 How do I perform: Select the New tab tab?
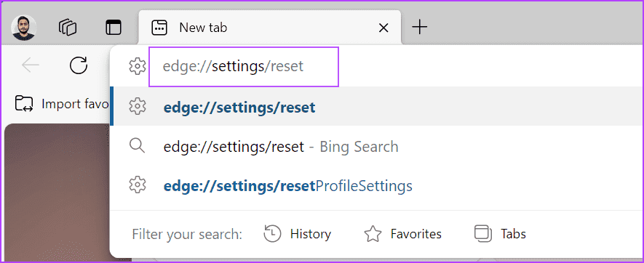(x=269, y=28)
